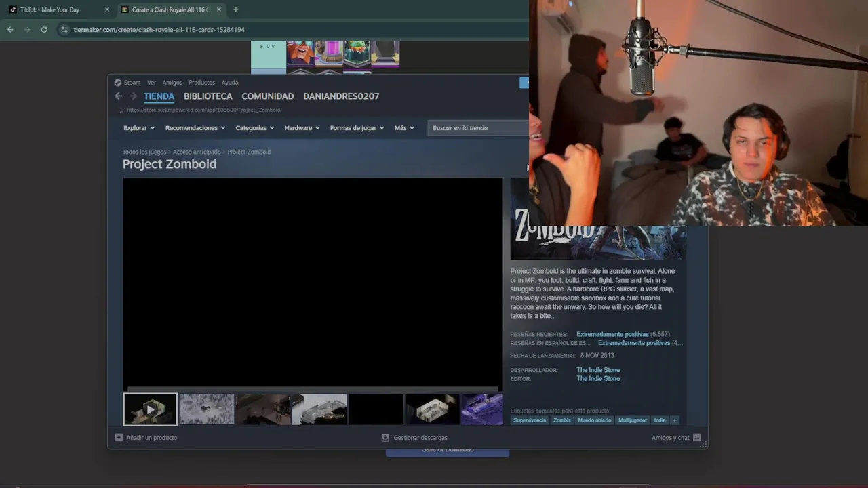Go forward in the Steam client
Screen dimensions: 868x488
click(x=134, y=96)
